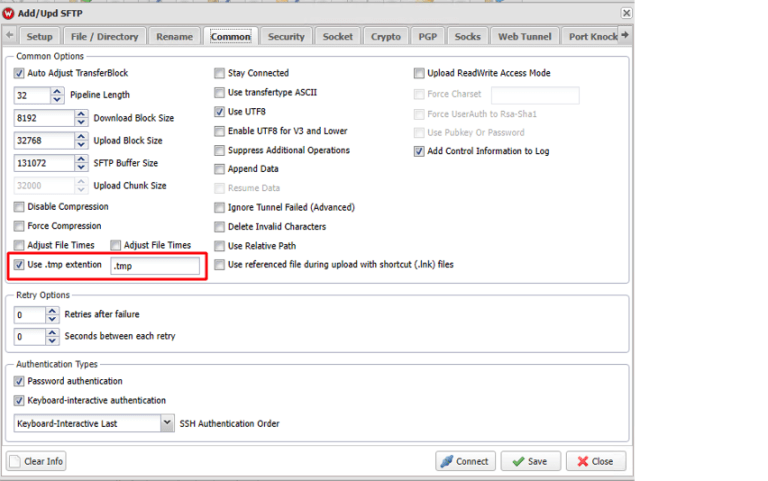Save the SFTP settings
Image resolution: width=768 pixels, height=481 pixels.
pos(530,461)
